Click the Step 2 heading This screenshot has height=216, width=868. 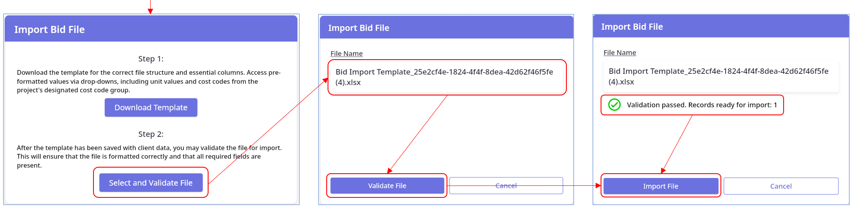(x=151, y=134)
